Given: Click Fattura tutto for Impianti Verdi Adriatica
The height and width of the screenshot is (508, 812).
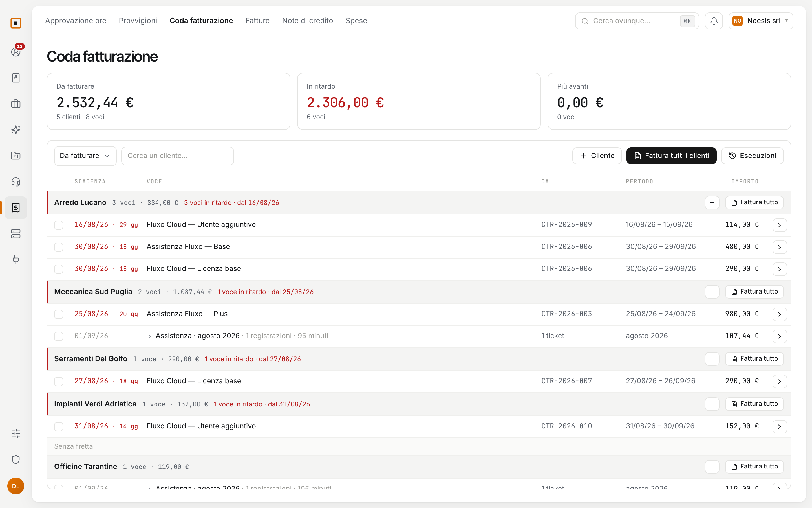Looking at the screenshot, I should [x=754, y=404].
